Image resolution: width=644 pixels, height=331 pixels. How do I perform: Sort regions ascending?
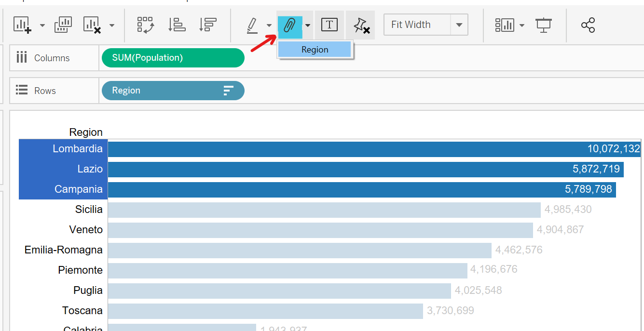(177, 25)
